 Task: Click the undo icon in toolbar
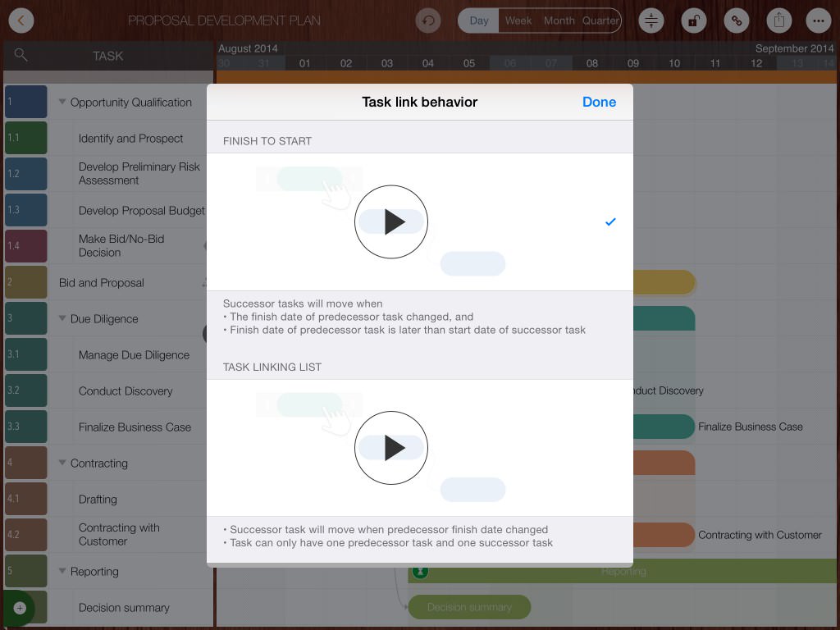click(427, 21)
